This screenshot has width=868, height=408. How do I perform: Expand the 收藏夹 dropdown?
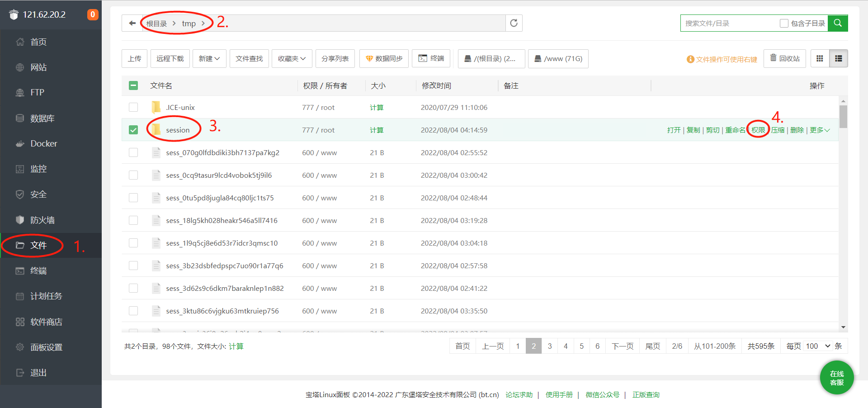pyautogui.click(x=292, y=58)
